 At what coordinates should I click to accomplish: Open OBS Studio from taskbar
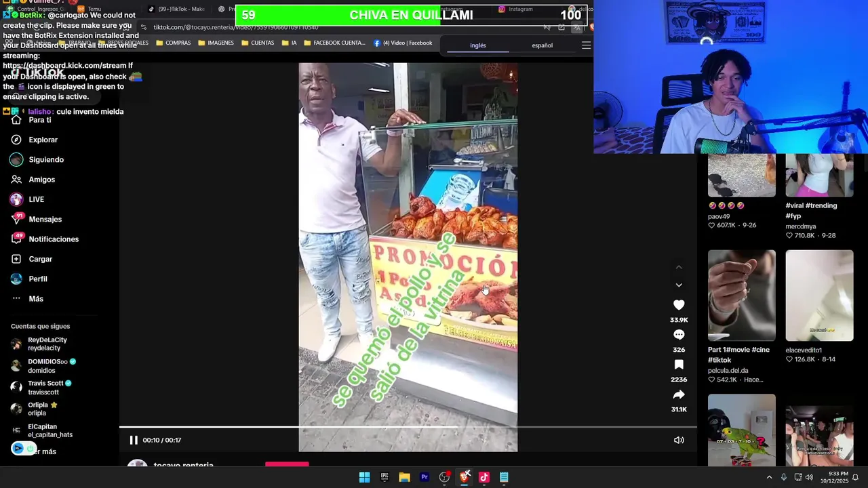coord(444,477)
